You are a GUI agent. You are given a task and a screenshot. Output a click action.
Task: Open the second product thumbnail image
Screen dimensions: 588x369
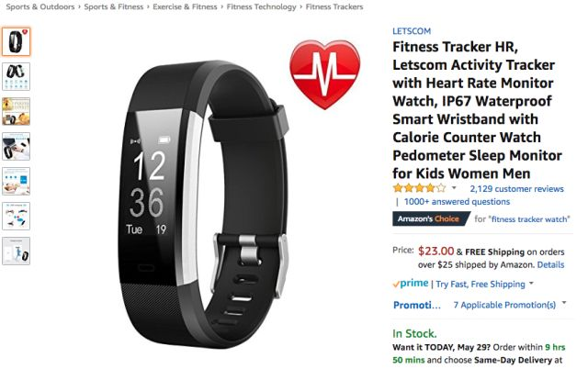click(x=16, y=76)
